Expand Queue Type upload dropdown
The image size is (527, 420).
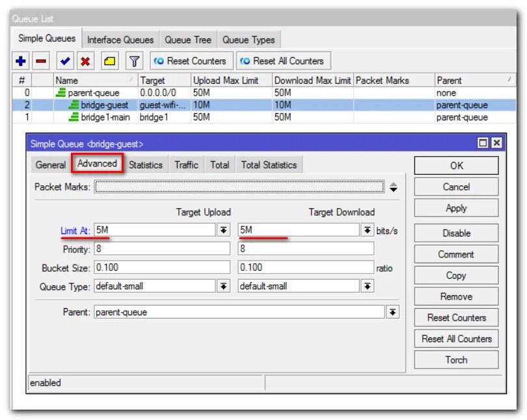pos(223,286)
